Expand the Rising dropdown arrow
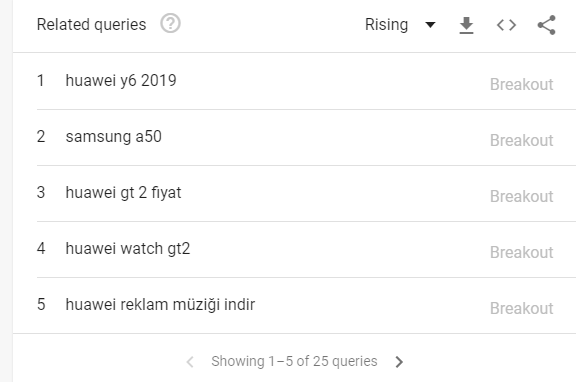Image resolution: width=576 pixels, height=382 pixels. 430,25
